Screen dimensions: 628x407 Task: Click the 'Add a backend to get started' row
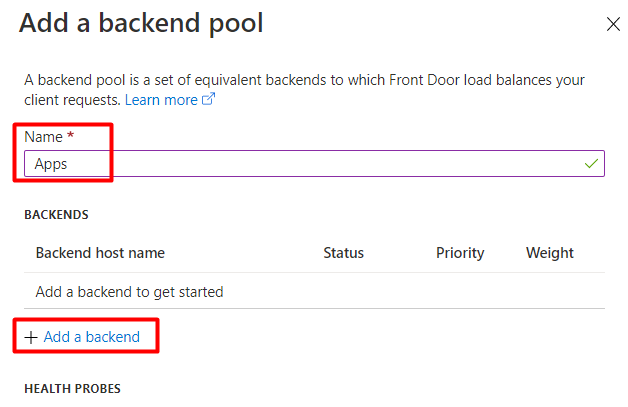129,292
